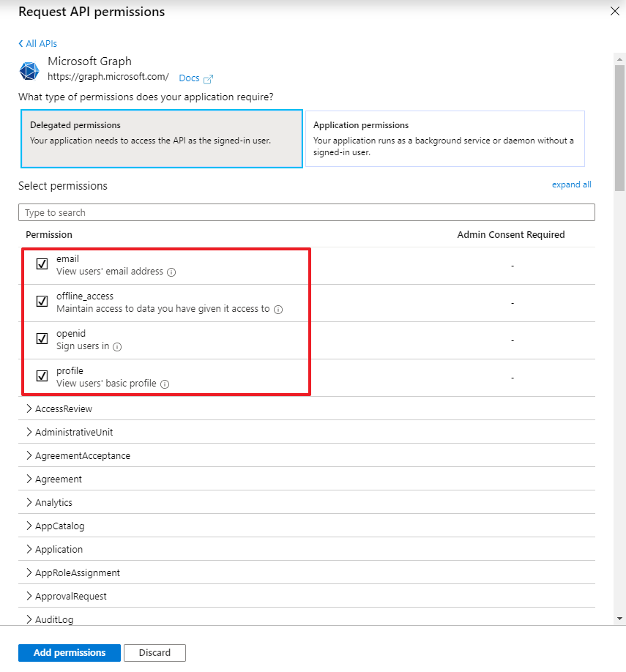Screen dimensions: 626x672
Task: Click info icon next to Sign users in
Action: click(117, 347)
